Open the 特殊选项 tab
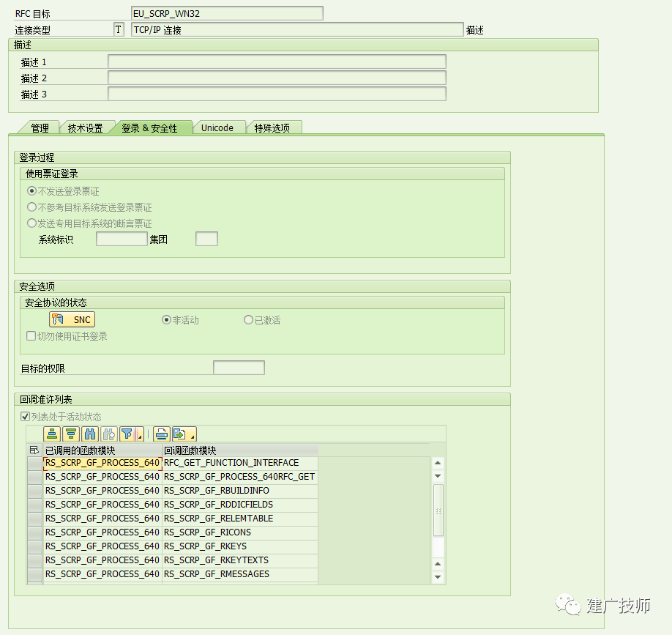 272,127
